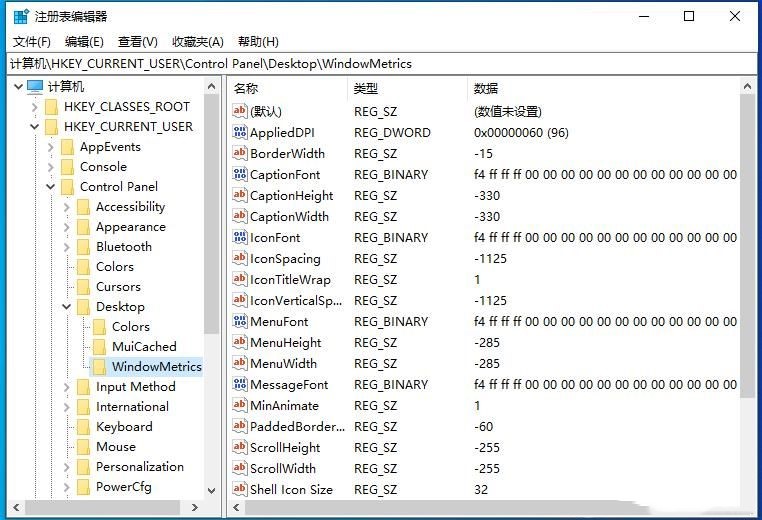Image resolution: width=762 pixels, height=520 pixels.
Task: Click the (默认) default value icon
Action: [x=240, y=111]
